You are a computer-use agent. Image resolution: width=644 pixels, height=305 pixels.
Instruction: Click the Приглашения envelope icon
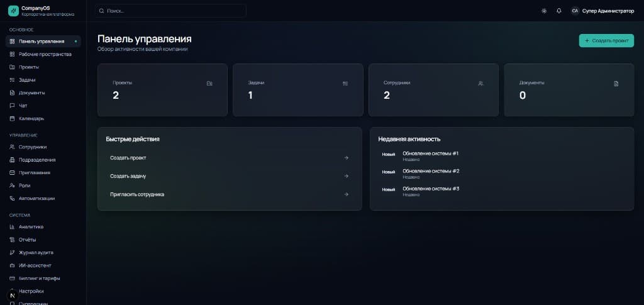click(x=12, y=173)
